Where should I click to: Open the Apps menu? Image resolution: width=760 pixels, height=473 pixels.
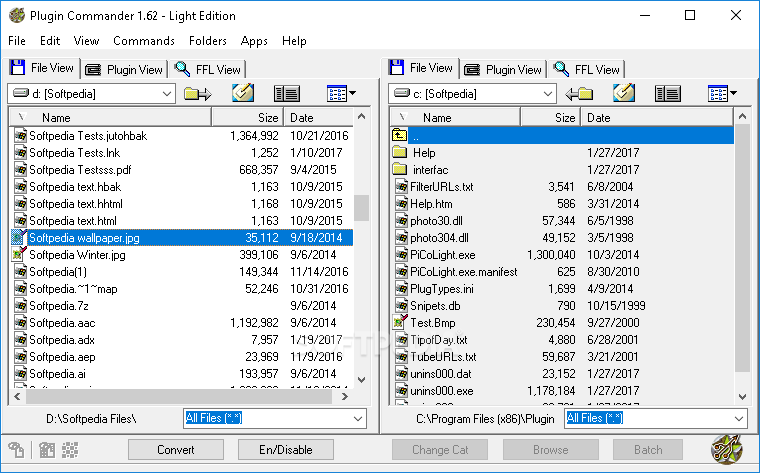pos(254,41)
